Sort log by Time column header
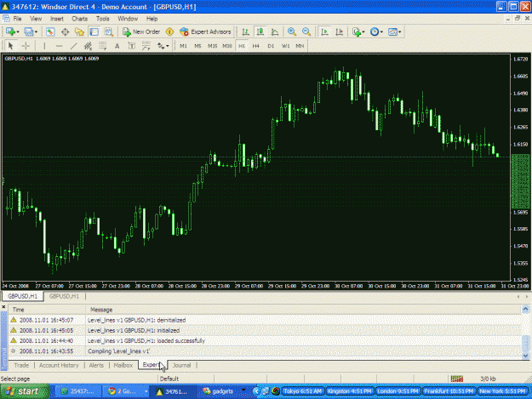The width and height of the screenshot is (532, 399). tap(47, 310)
